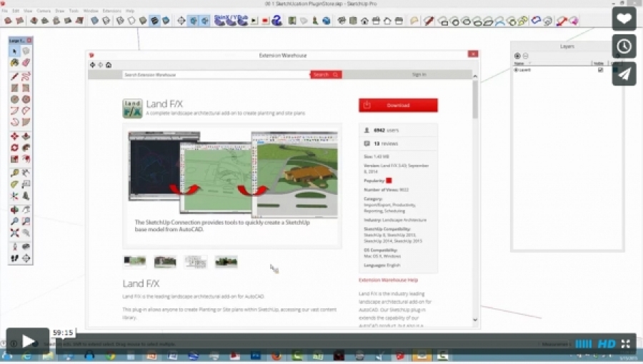Select the Rotate tool
The height and width of the screenshot is (364, 643).
(x=15, y=148)
